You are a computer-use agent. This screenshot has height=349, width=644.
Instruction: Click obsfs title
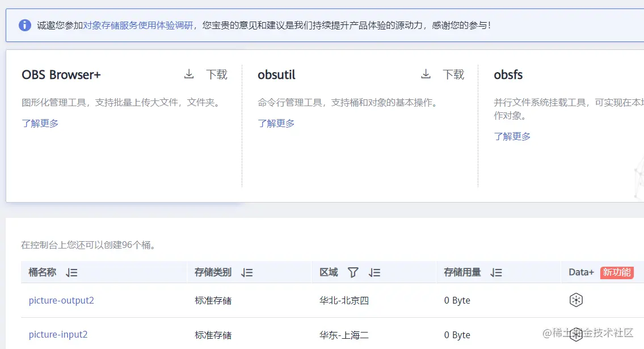point(508,75)
